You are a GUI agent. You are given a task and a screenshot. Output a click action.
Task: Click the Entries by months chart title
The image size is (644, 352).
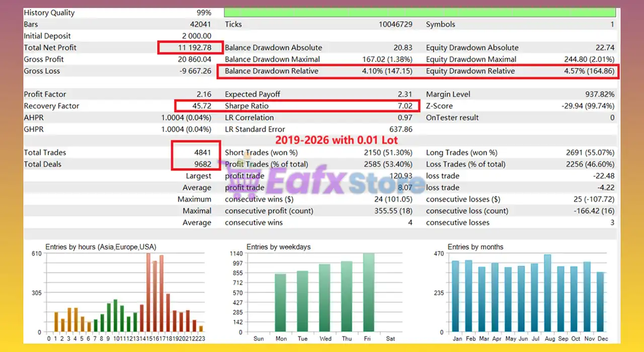(x=475, y=247)
